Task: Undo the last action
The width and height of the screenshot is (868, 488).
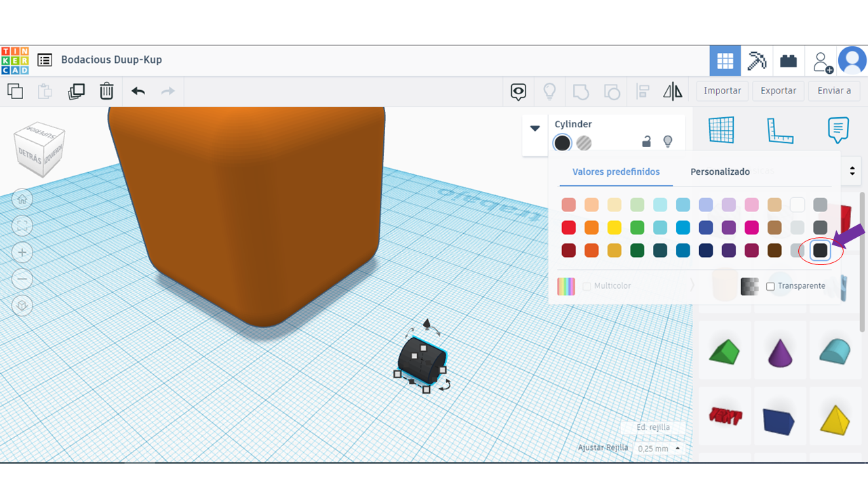Action: [x=138, y=91]
